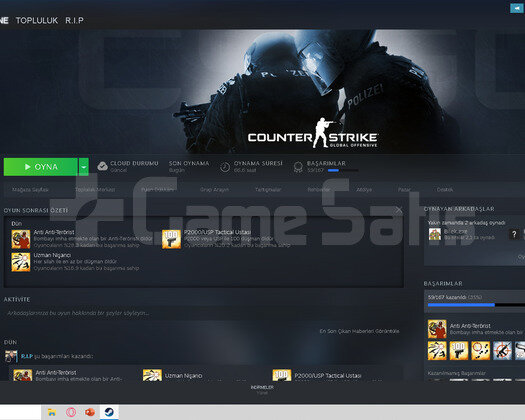Click Anti Anti-Terörist icon in post-game summary
Screen dimensions: 525x420
point(21,239)
